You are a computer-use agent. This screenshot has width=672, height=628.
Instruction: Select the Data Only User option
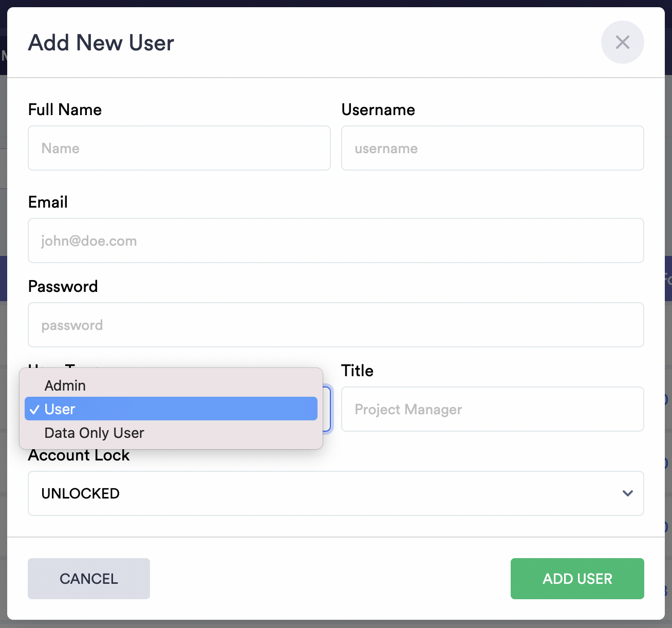tap(94, 433)
